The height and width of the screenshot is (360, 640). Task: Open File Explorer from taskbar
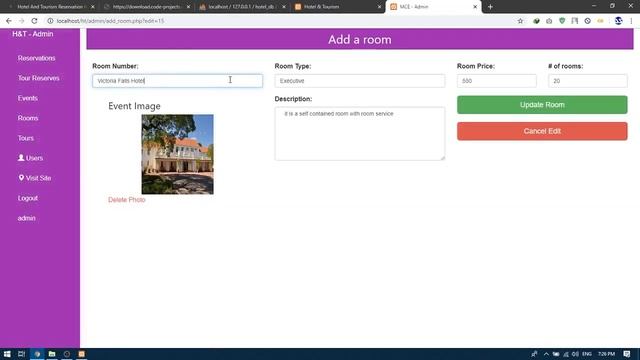52,354
